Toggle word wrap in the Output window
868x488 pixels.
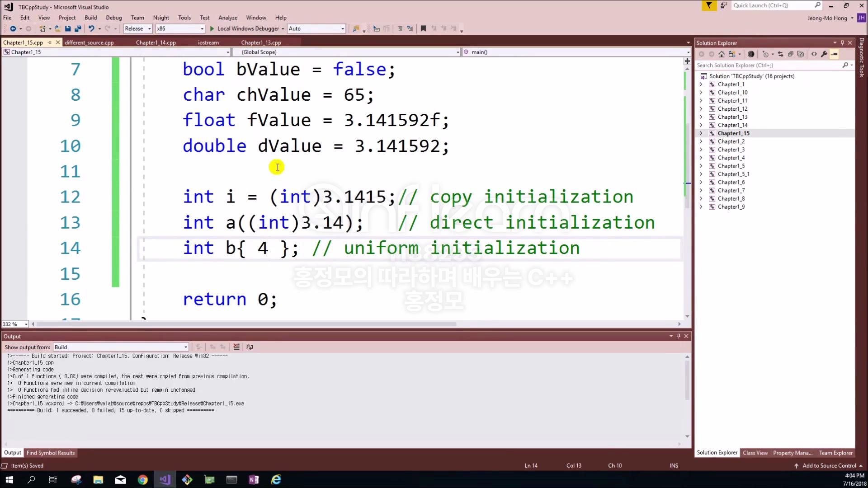250,347
